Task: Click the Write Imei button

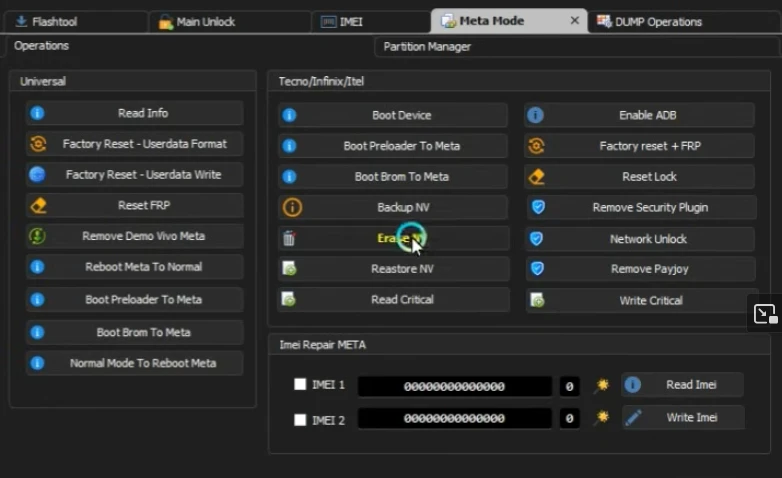Action: click(683, 418)
